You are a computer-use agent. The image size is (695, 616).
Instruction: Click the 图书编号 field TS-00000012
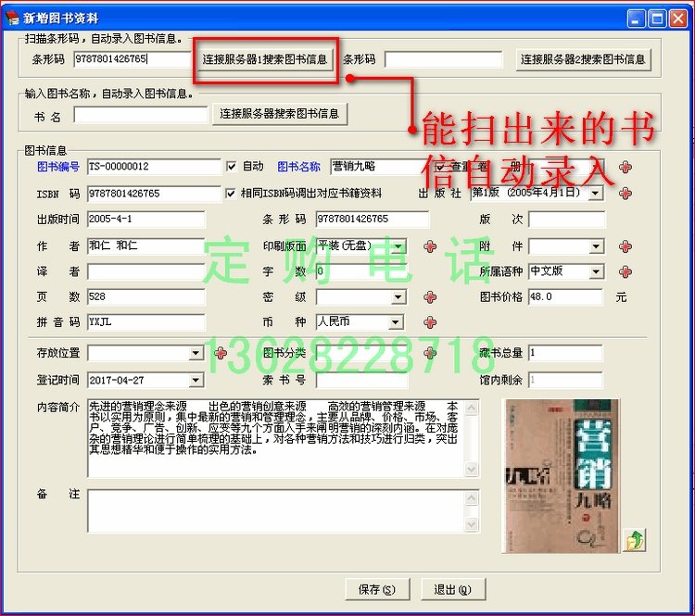(154, 167)
